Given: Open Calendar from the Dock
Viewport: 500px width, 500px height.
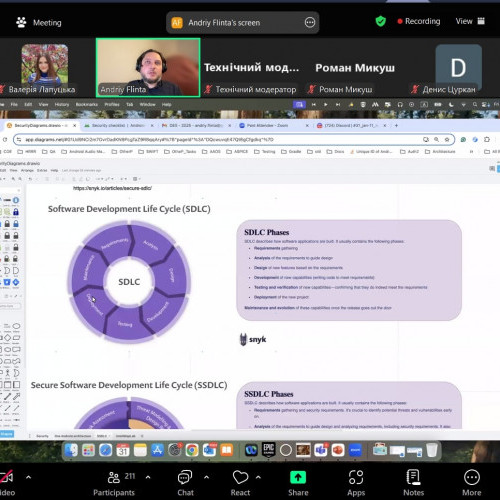Looking at the screenshot, I should pyautogui.click(x=123, y=450).
